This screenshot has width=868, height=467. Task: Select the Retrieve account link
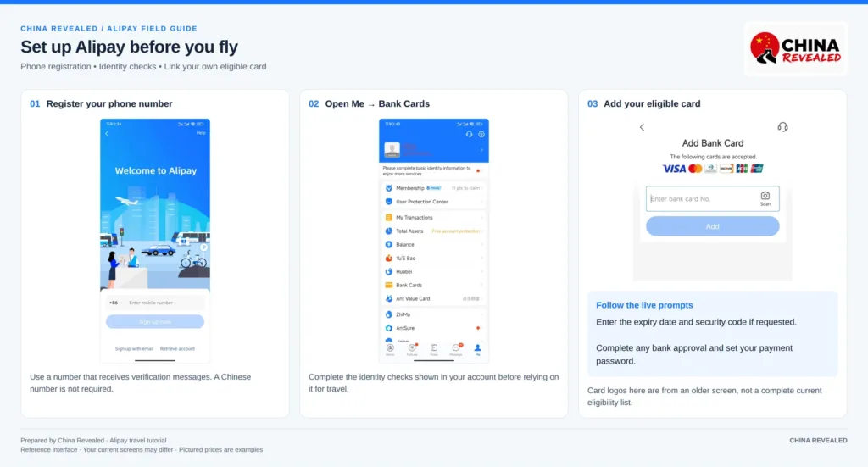[177, 348]
